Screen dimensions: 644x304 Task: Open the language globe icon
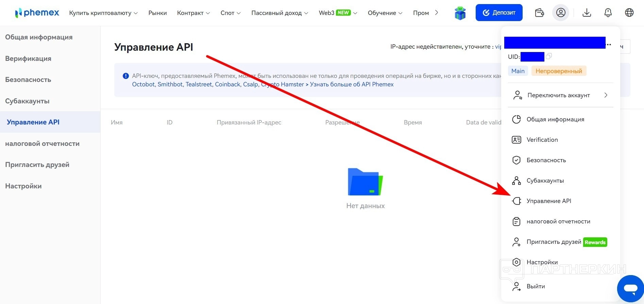tap(629, 13)
